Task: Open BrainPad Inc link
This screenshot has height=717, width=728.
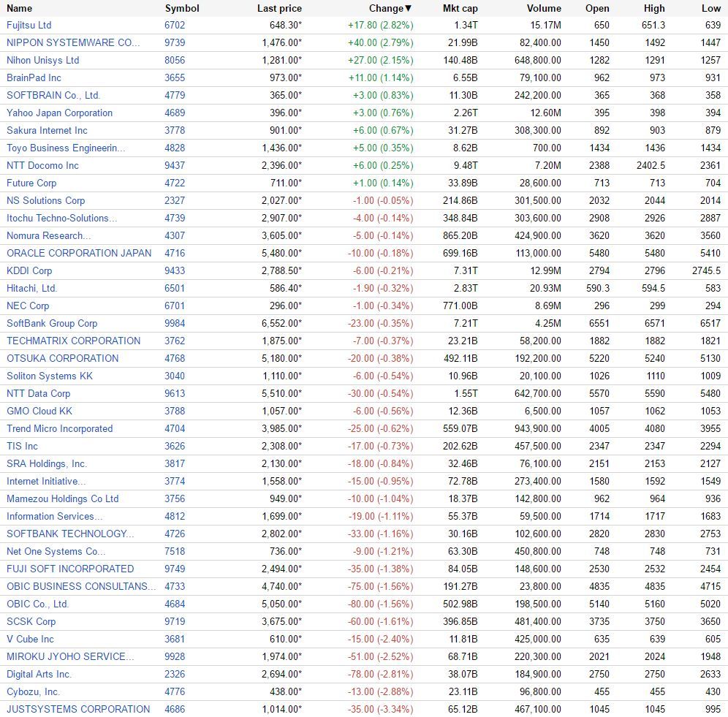Action: click(x=34, y=77)
